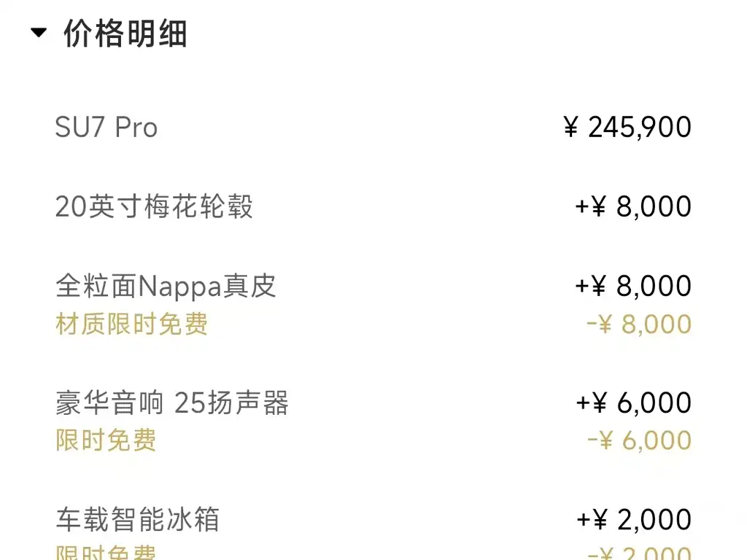The height and width of the screenshot is (560, 747).
Task: Open the 材质限时免费 promotion label
Action: (x=131, y=324)
